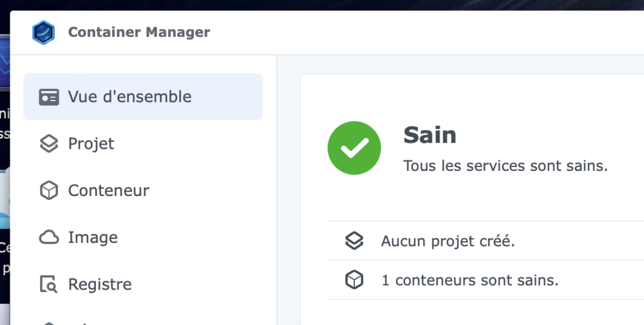Image resolution: width=644 pixels, height=325 pixels.
Task: Switch to the Registre section label
Action: 100,284
